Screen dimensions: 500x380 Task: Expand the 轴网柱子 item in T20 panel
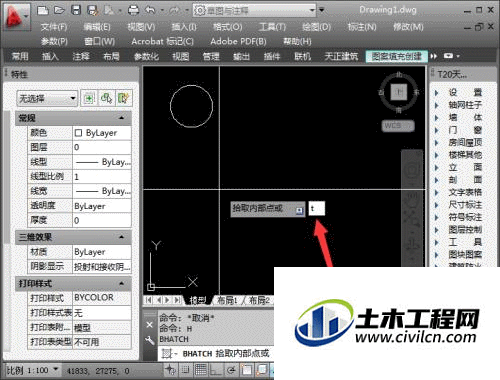[437, 105]
